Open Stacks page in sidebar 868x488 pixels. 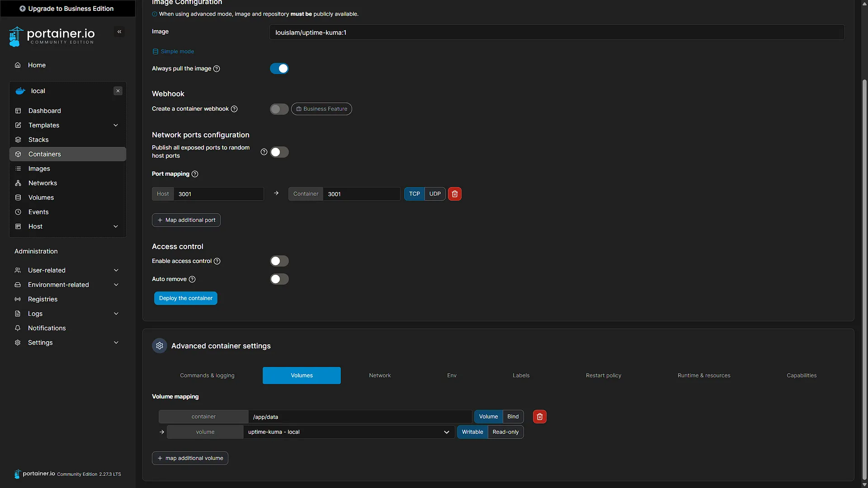pos(67,140)
